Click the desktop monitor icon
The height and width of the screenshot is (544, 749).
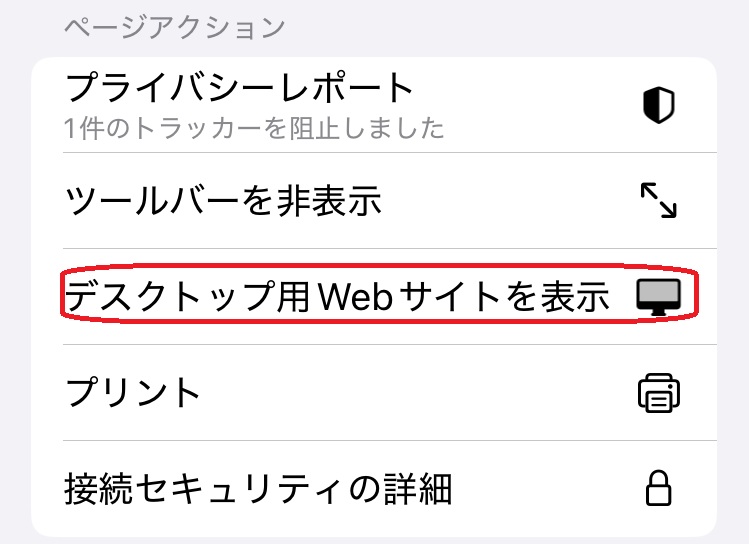point(658,297)
